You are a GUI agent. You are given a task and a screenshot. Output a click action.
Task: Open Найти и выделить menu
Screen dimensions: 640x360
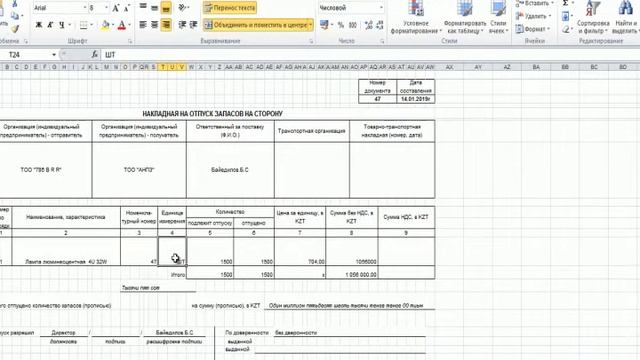point(625,18)
